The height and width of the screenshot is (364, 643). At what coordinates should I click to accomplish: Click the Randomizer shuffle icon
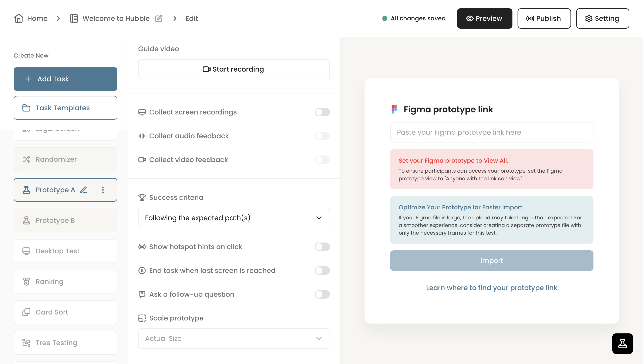26,159
